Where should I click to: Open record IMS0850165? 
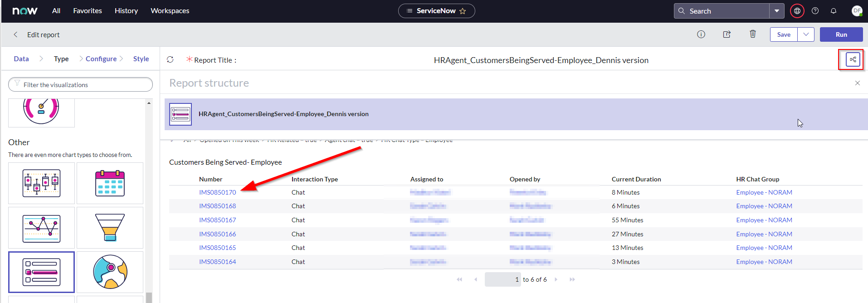(218, 248)
